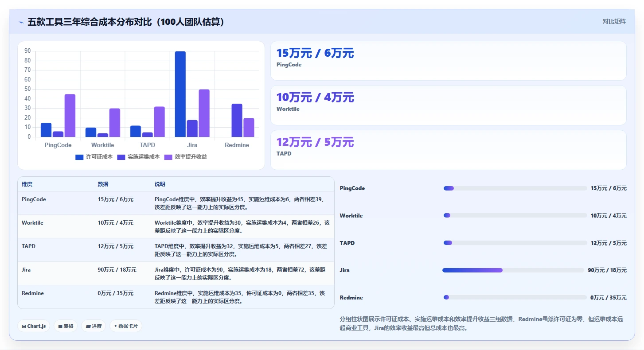Click progress value 90万元 / 18万元
This screenshot has width=644, height=350.
tap(607, 270)
